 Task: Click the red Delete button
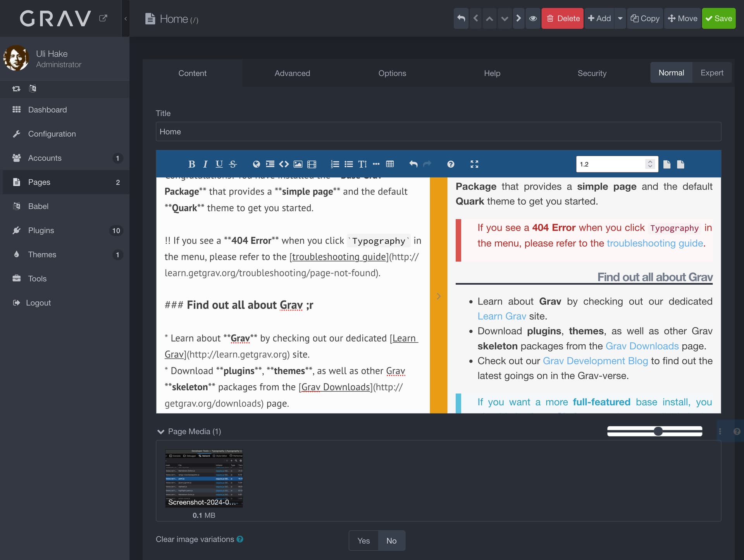tap(562, 18)
